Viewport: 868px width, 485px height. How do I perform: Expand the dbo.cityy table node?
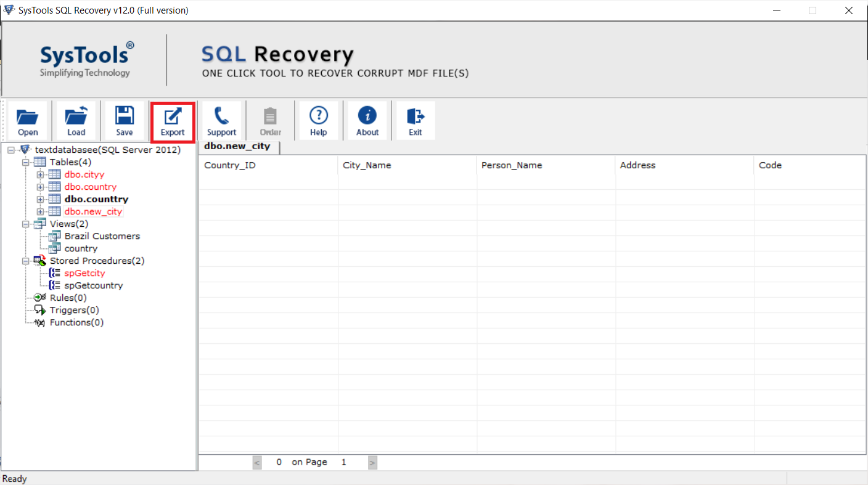point(41,175)
